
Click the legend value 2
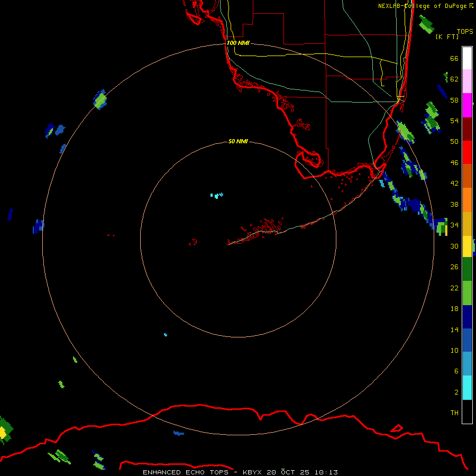tap(456, 392)
